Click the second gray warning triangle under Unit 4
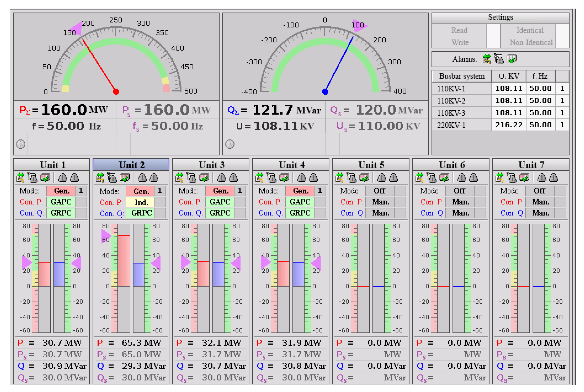The width and height of the screenshot is (584, 392). click(x=313, y=178)
